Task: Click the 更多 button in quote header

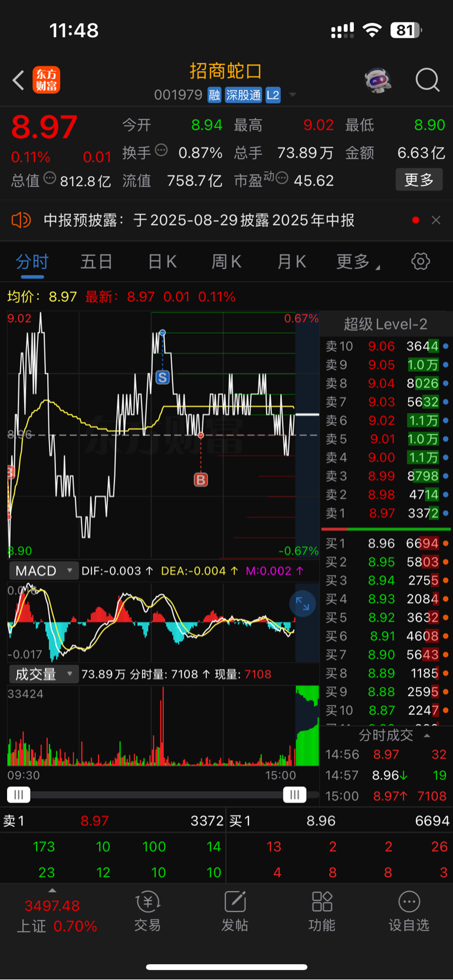Action: pos(419,180)
